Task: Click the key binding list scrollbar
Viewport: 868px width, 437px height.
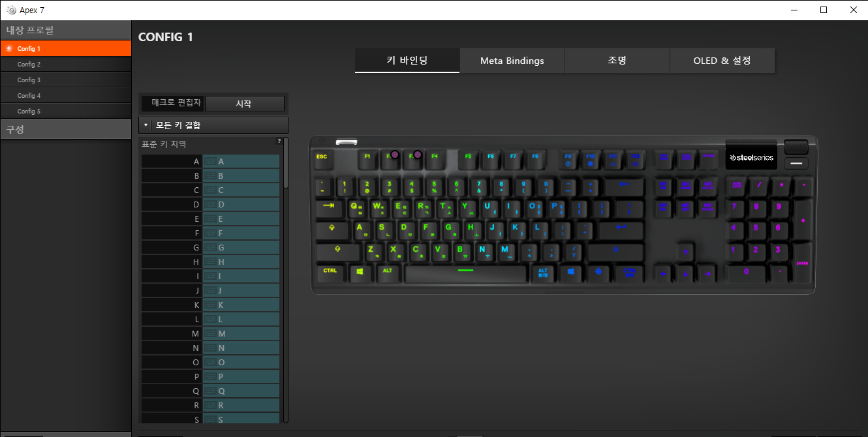Action: [x=286, y=163]
